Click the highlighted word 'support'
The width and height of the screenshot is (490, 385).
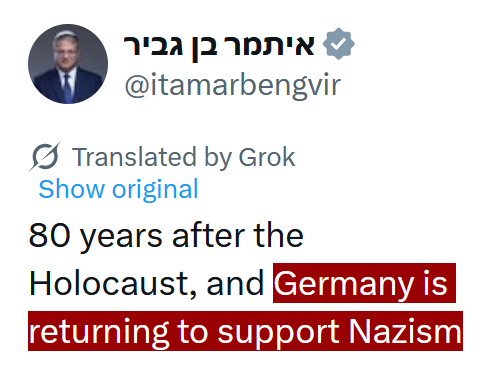pyautogui.click(x=278, y=332)
